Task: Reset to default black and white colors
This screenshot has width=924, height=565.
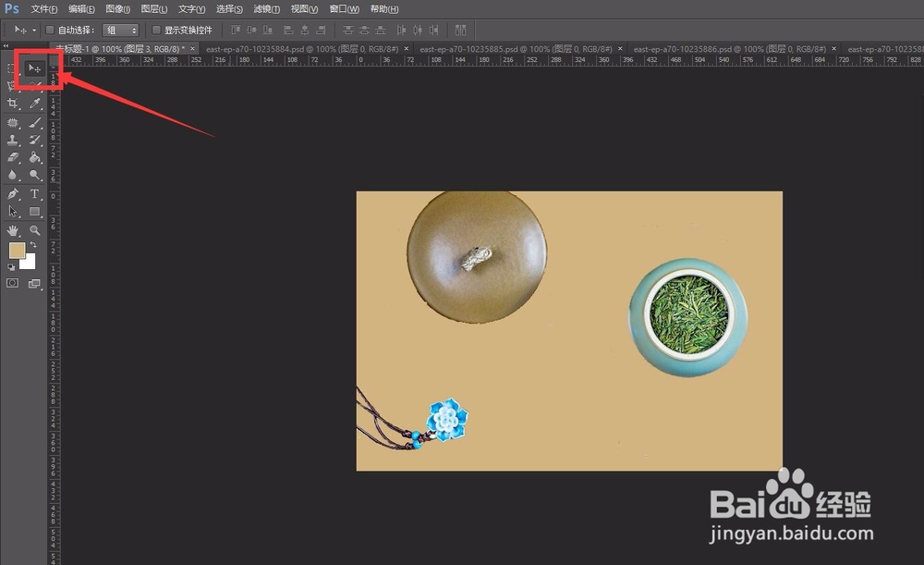Action: pyautogui.click(x=11, y=267)
